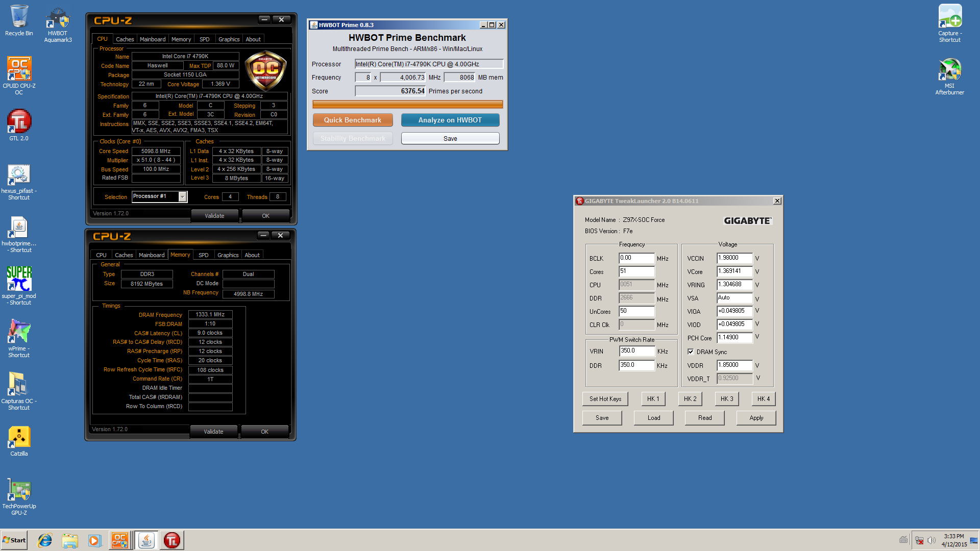Click Save in TweakLauncher
The width and height of the screenshot is (980, 551).
[602, 418]
